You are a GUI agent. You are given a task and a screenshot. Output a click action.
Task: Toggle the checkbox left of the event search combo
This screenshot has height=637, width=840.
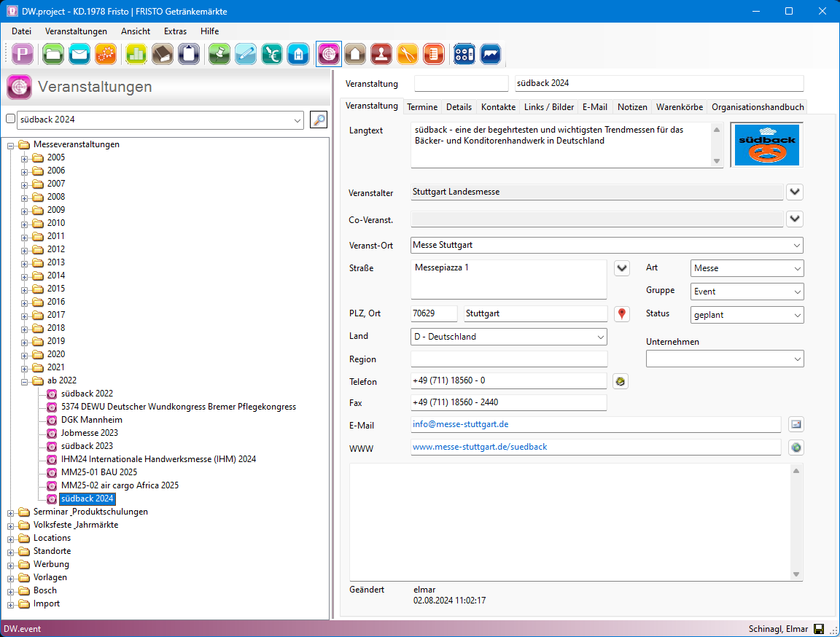(x=10, y=119)
